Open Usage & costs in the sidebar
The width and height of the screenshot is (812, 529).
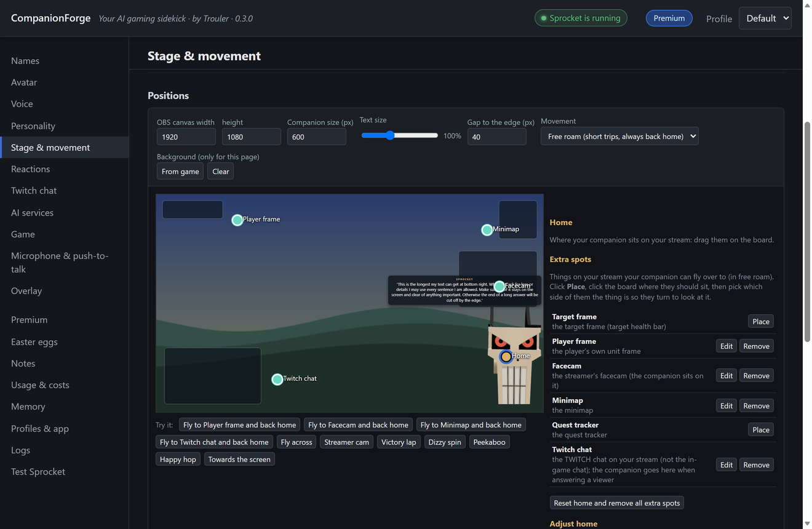64,385
